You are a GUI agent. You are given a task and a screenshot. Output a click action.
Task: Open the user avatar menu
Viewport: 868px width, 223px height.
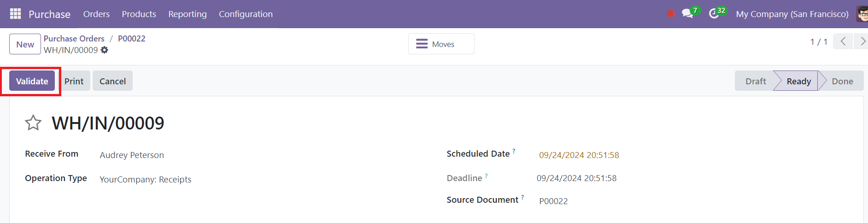tap(862, 14)
